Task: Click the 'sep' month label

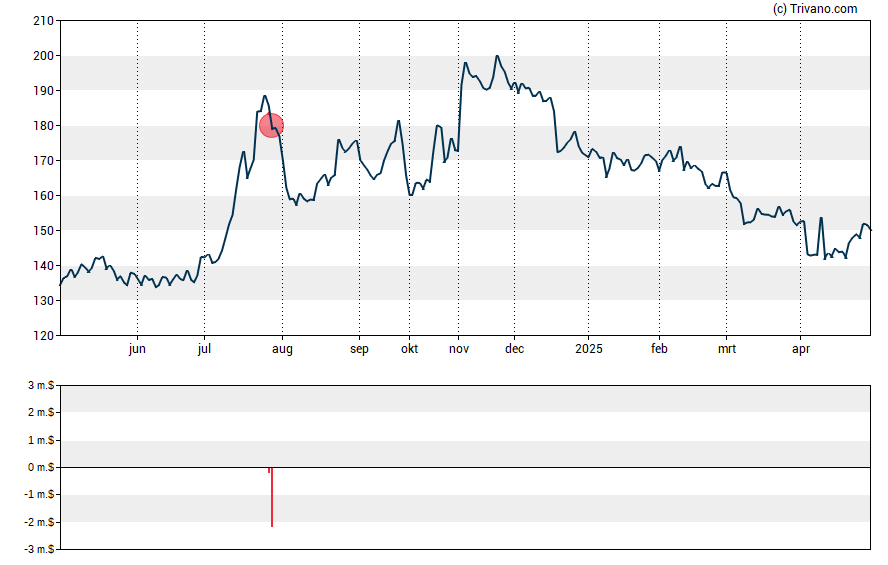Action: 359,349
